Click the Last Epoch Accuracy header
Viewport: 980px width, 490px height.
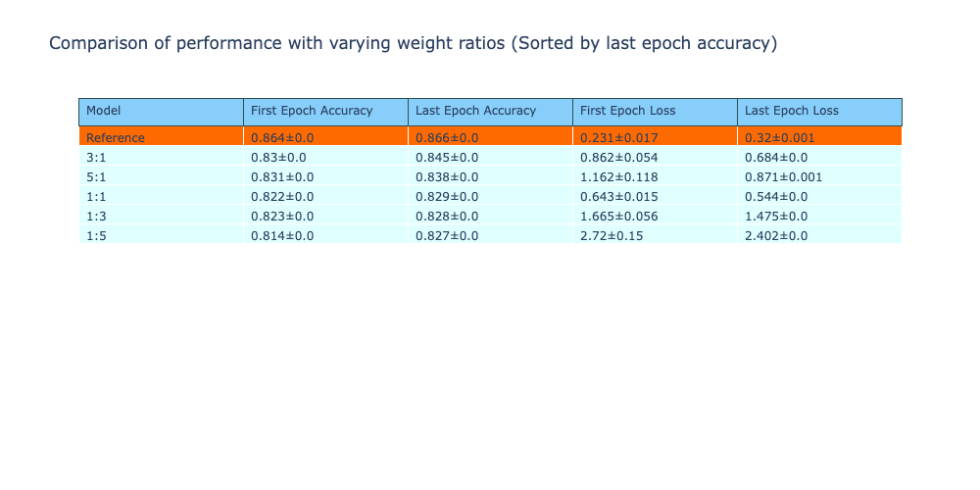click(475, 111)
